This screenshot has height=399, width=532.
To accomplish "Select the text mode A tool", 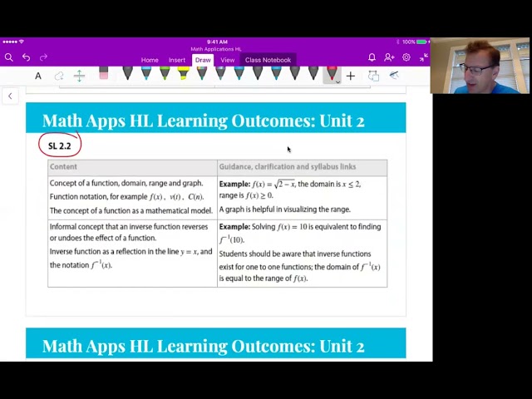I will click(x=38, y=76).
